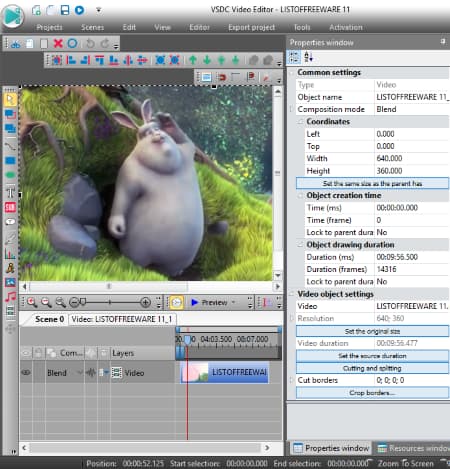Image resolution: width=450 pixels, height=469 pixels.
Task: Click the timeline zoom out magnifier
Action: (x=46, y=302)
